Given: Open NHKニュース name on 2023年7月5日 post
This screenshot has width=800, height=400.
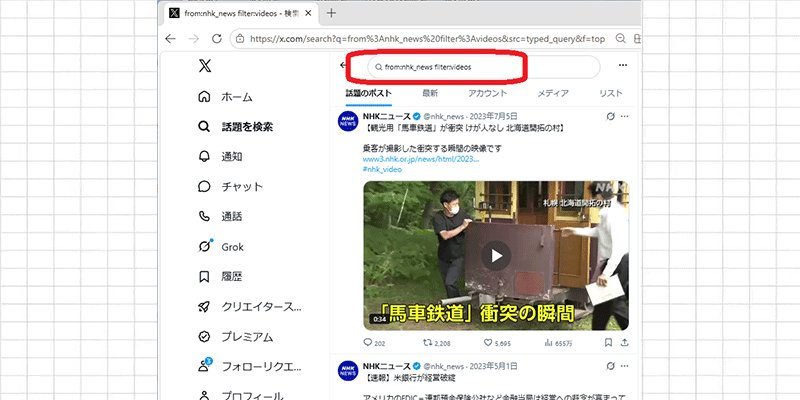Looking at the screenshot, I should tap(387, 116).
